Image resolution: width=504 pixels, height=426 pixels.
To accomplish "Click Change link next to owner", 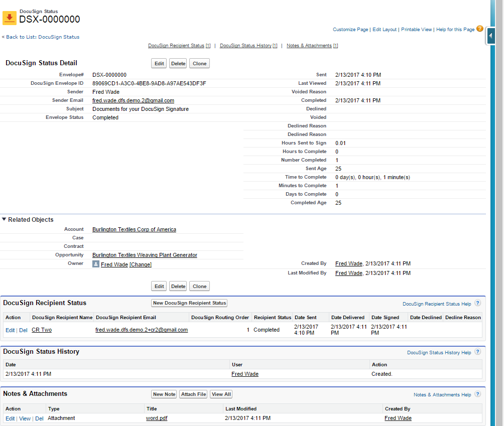I will pos(141,264).
